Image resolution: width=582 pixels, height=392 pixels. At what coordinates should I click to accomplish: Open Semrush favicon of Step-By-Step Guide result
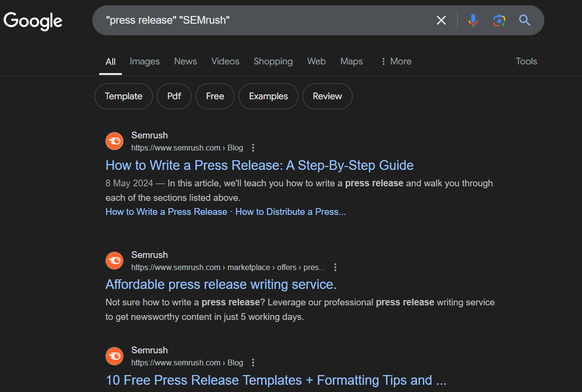(115, 141)
